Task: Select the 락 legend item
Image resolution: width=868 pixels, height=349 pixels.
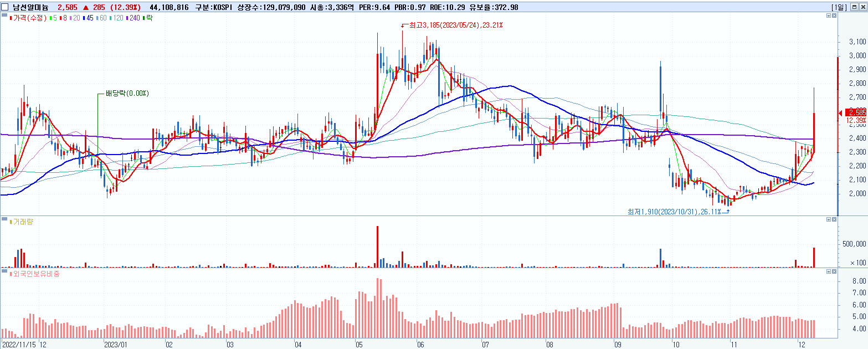Action: 148,18
